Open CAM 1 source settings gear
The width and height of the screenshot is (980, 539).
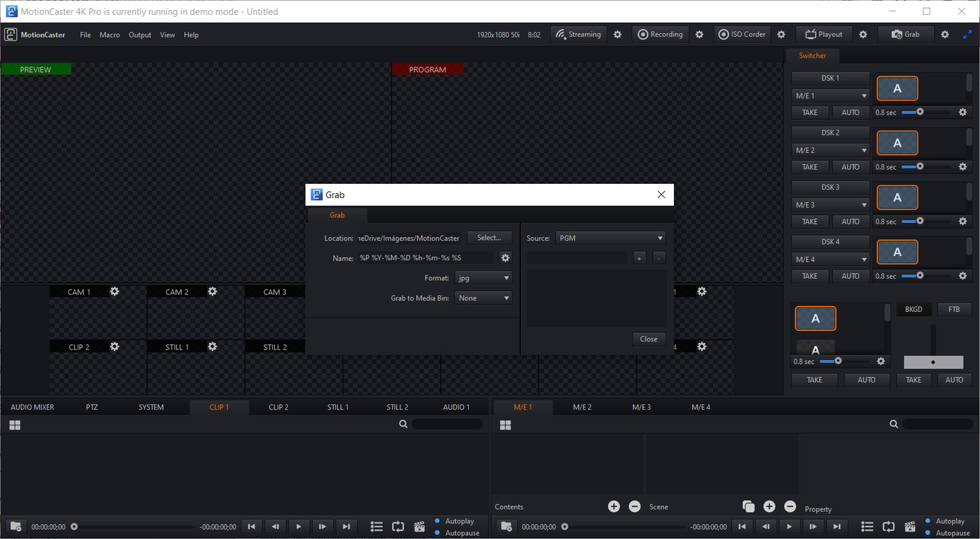click(x=115, y=292)
